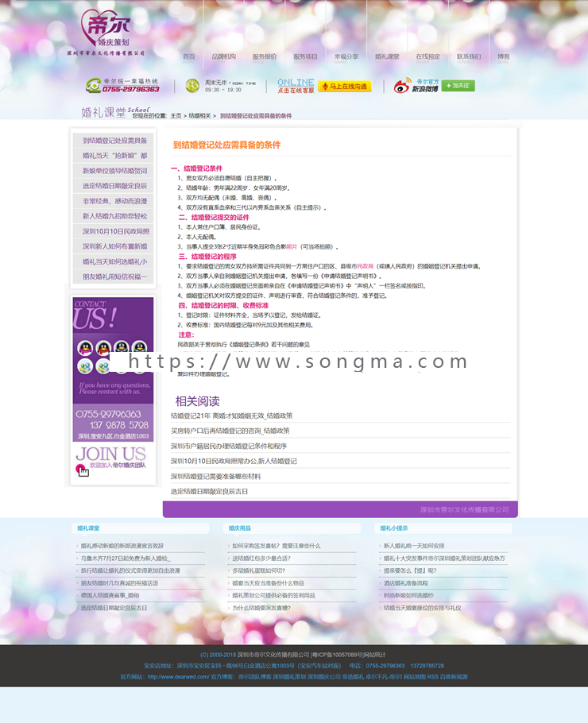Open related article 买房转户口后再结婚登记的咨询

[x=230, y=431]
